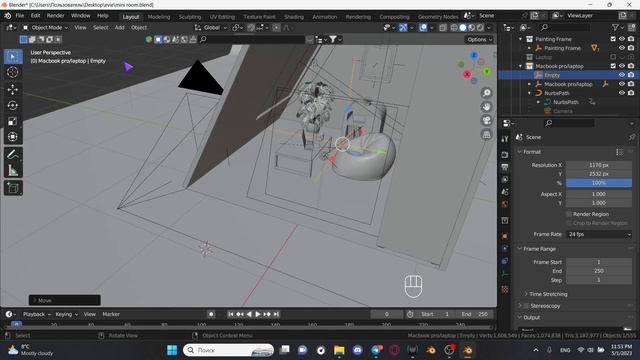Viewport: 640px width, 360px height.
Task: Activate the 3D Cursor tool
Action: 13,72
